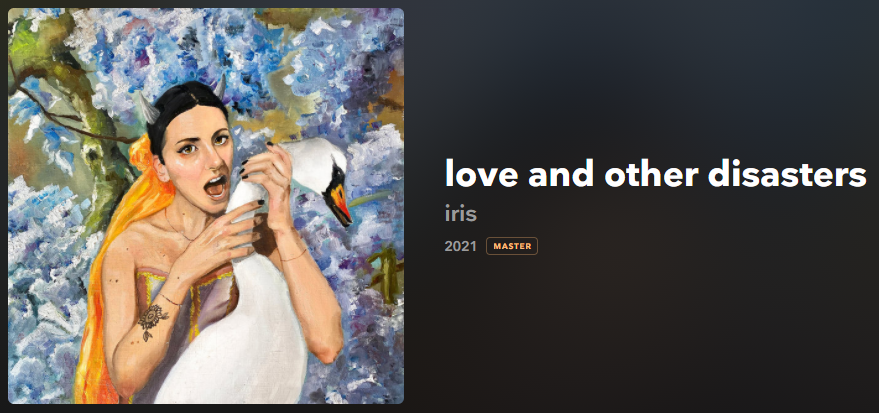
Task: Click the flower tattoo on the forearm
Action: pyautogui.click(x=152, y=321)
